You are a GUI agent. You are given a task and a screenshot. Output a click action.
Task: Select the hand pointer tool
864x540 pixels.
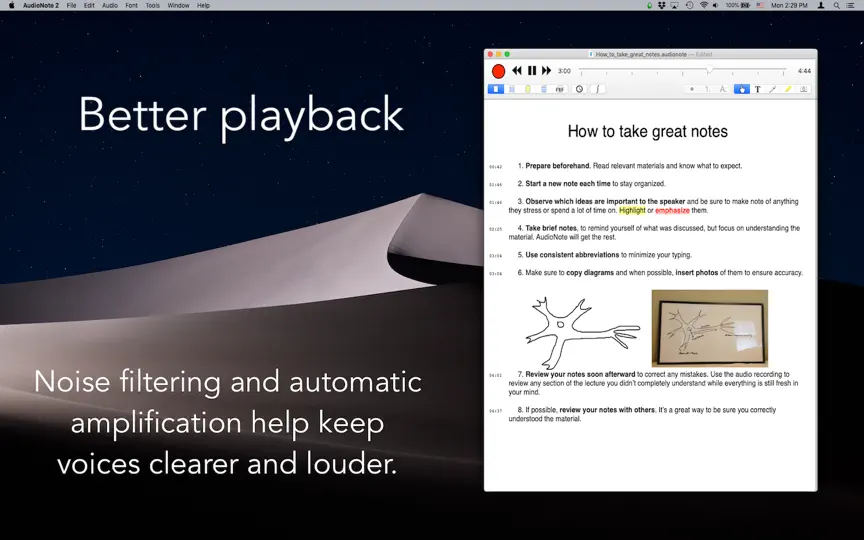[742, 89]
